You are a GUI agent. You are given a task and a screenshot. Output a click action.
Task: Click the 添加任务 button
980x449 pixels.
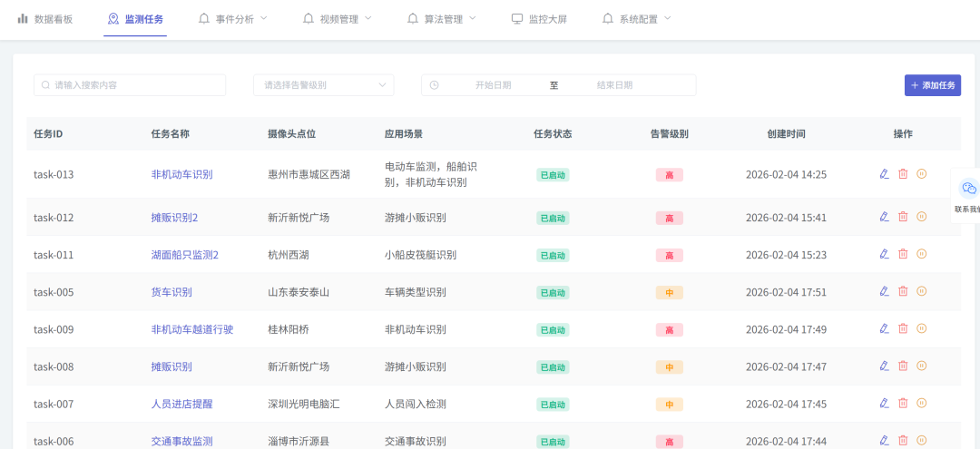932,85
